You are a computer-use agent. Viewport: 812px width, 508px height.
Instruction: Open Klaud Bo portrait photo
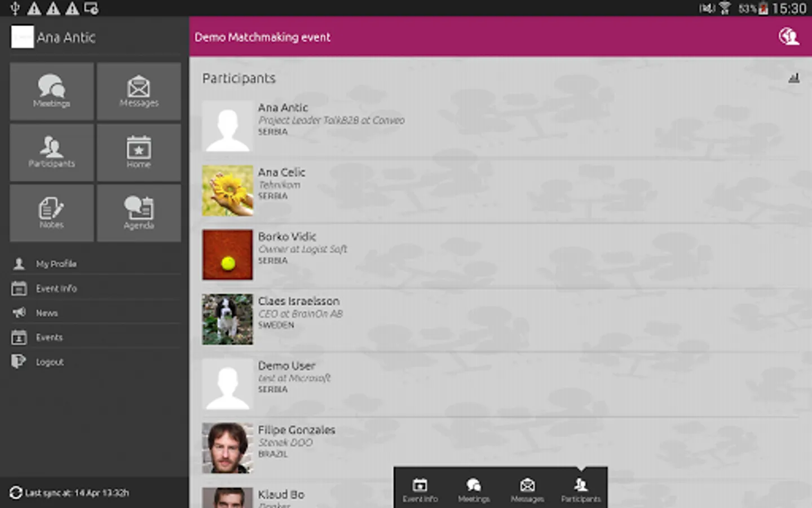click(228, 498)
